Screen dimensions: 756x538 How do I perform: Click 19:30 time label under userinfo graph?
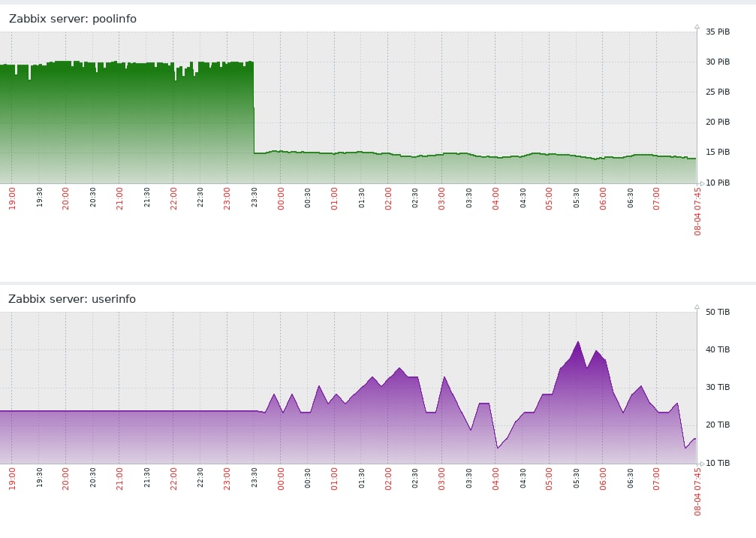click(39, 478)
